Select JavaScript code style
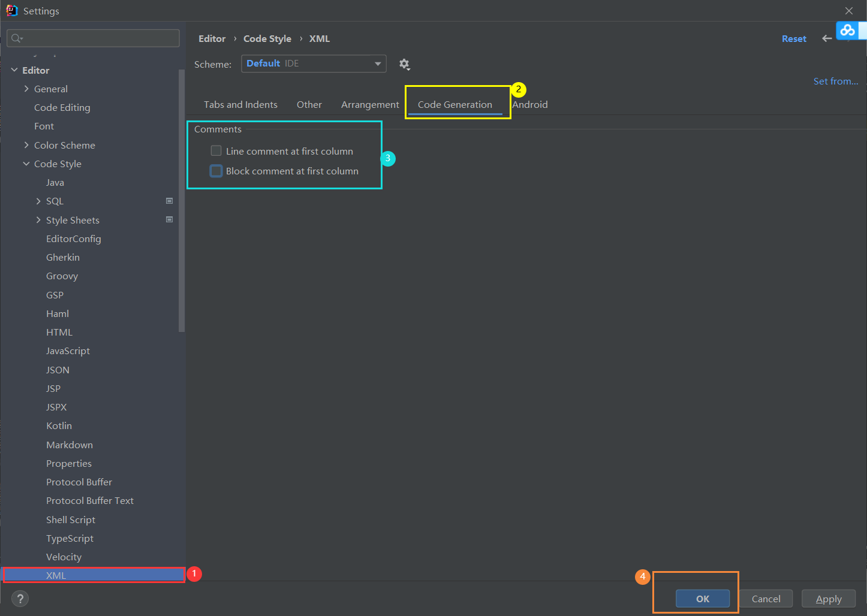The image size is (867, 616). (68, 351)
